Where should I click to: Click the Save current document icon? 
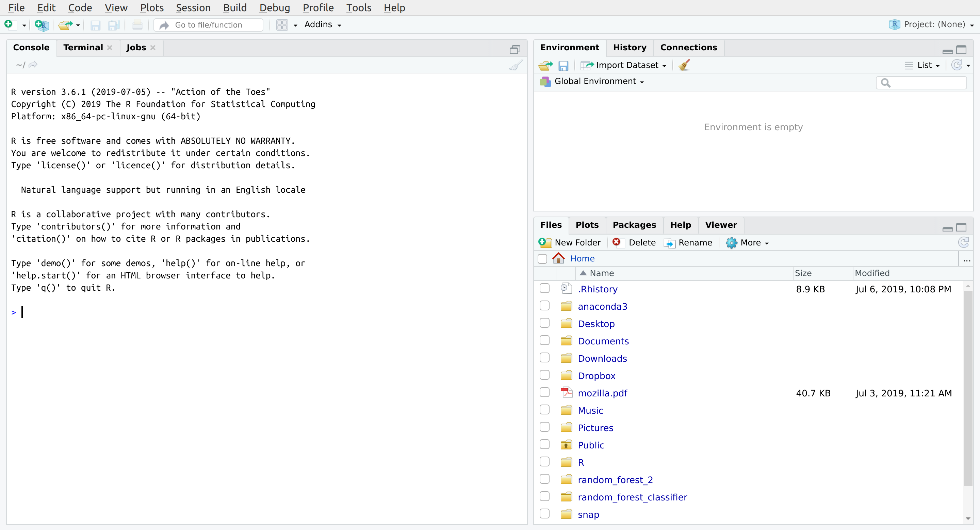96,25
